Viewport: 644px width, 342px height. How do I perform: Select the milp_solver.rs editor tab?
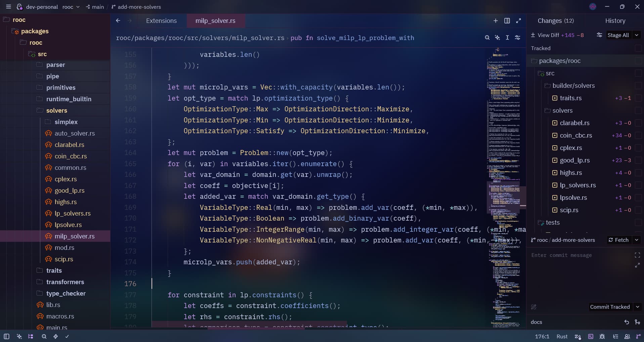click(215, 21)
